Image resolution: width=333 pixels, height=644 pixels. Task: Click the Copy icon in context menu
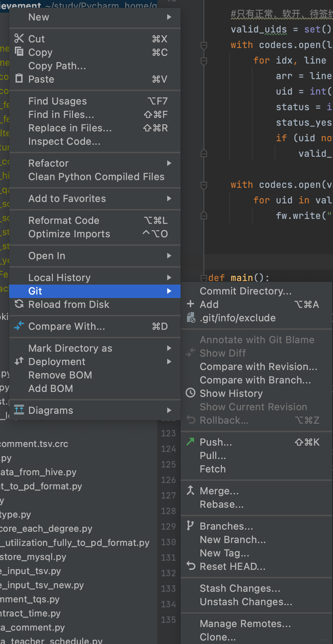click(19, 52)
